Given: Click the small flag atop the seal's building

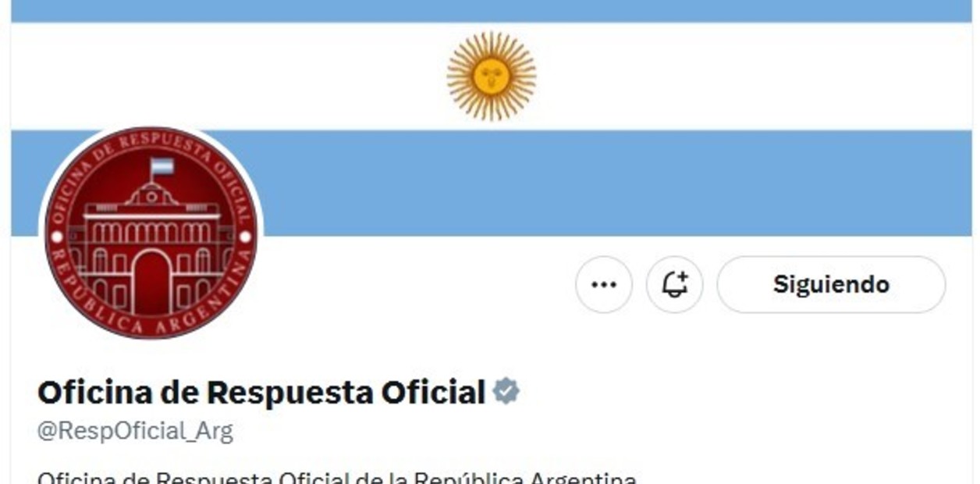Looking at the screenshot, I should pyautogui.click(x=162, y=166).
